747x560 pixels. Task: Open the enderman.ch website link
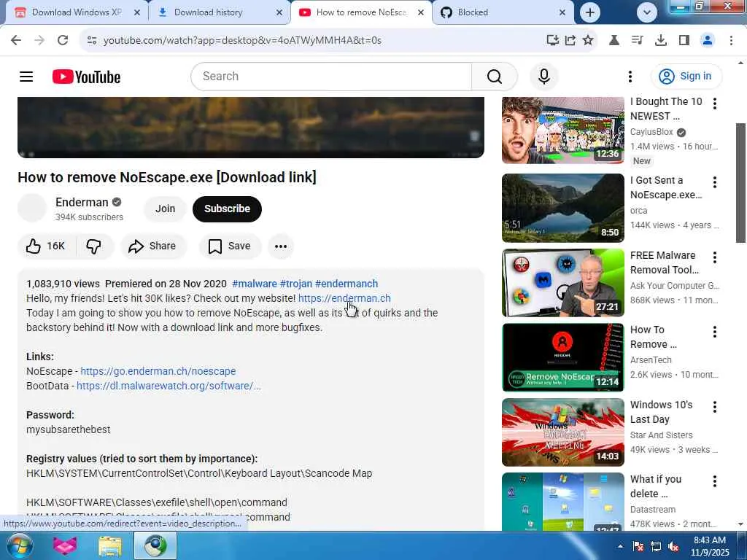click(x=344, y=298)
